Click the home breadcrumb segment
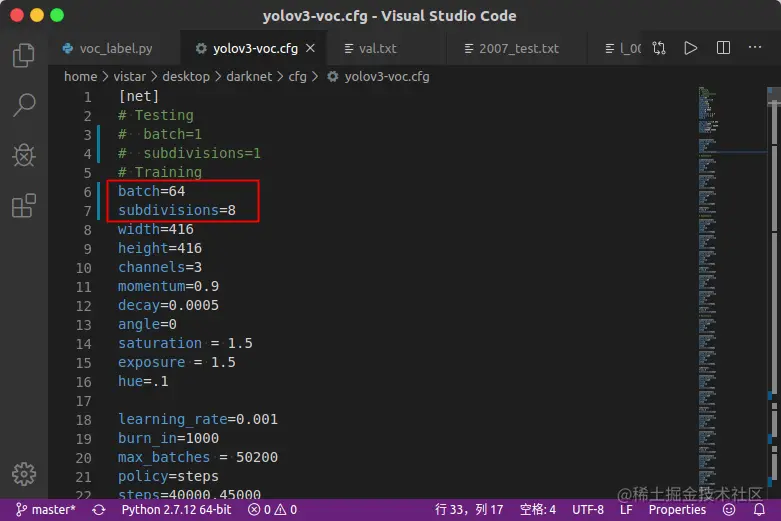 [x=81, y=77]
